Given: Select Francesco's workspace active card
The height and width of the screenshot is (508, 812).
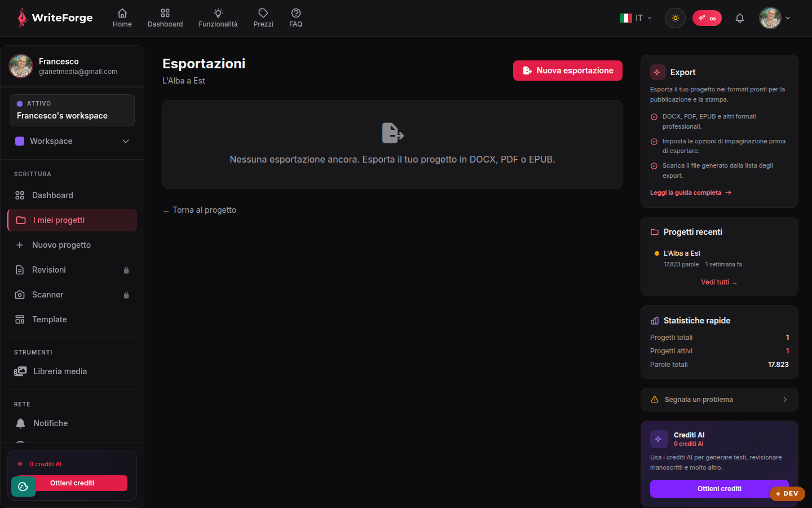Looking at the screenshot, I should [x=72, y=110].
